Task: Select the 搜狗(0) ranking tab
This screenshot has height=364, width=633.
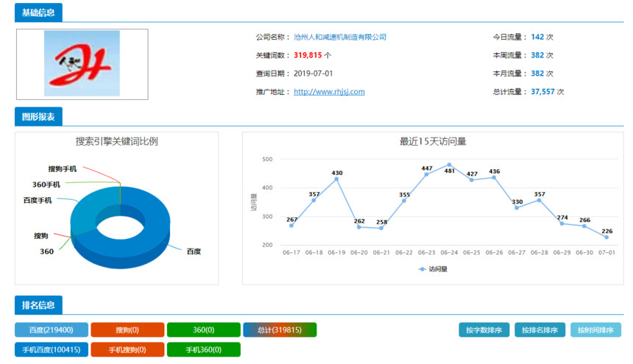Action: tap(127, 330)
